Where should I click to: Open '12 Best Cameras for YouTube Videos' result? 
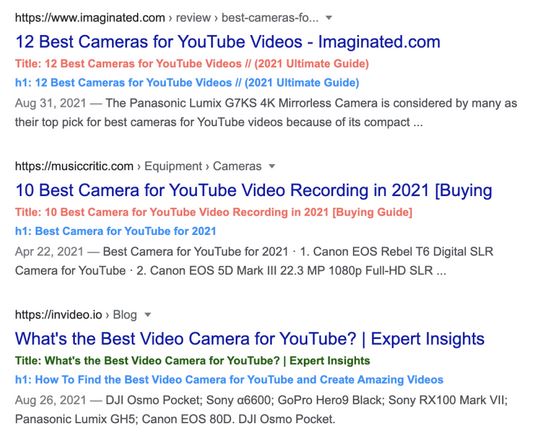(227, 42)
